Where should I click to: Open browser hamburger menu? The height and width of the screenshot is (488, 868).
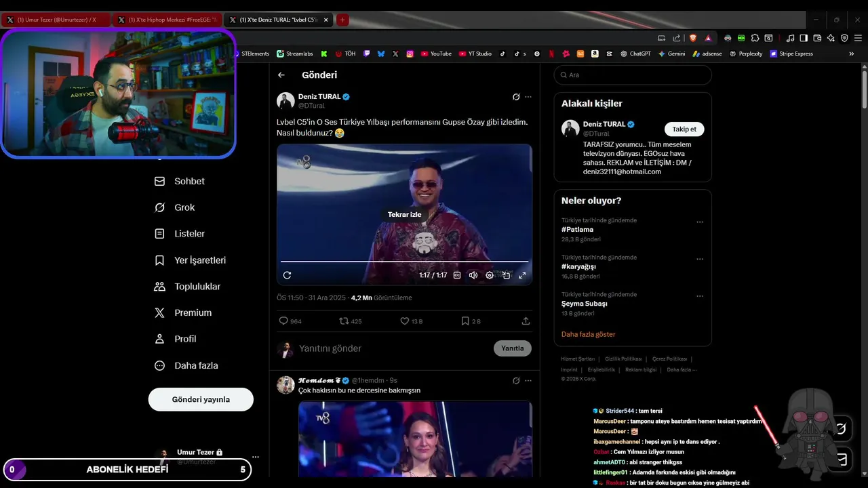coord(858,38)
